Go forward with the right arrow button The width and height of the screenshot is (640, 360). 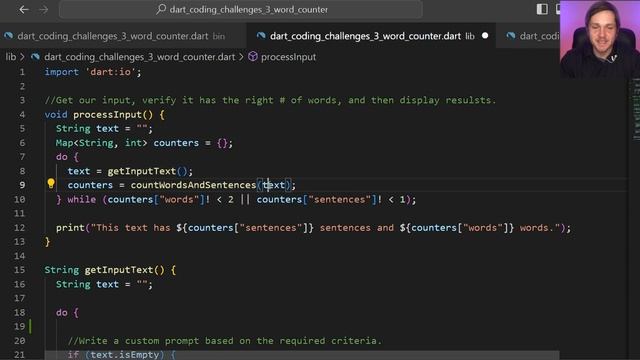[43, 9]
